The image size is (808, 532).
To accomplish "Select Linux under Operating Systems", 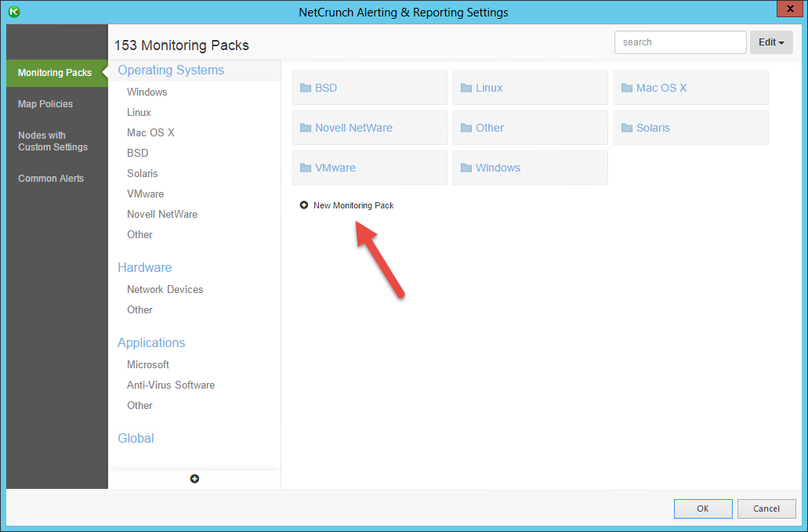I will pos(139,112).
